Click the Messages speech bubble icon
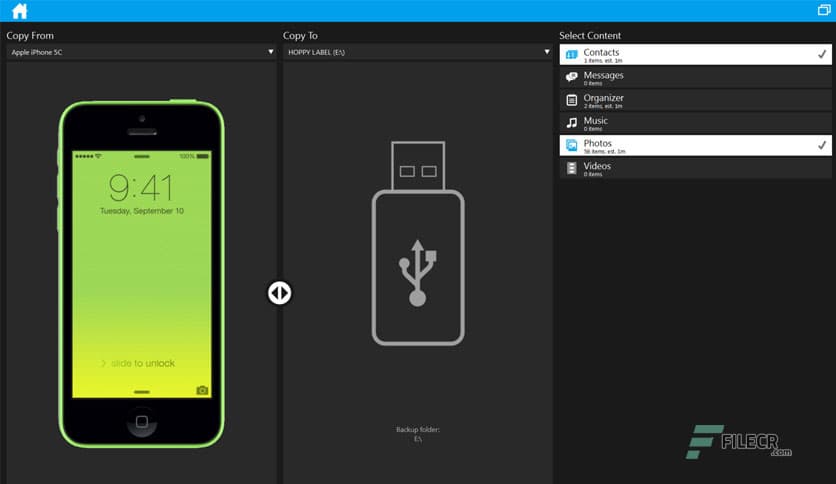The width and height of the screenshot is (836, 484). point(572,77)
